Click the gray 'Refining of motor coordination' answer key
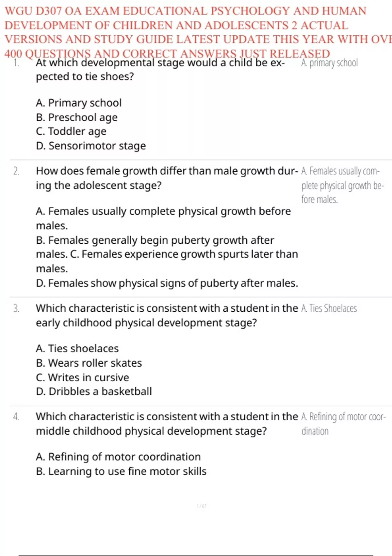The height and width of the screenshot is (556, 392). 343,424
